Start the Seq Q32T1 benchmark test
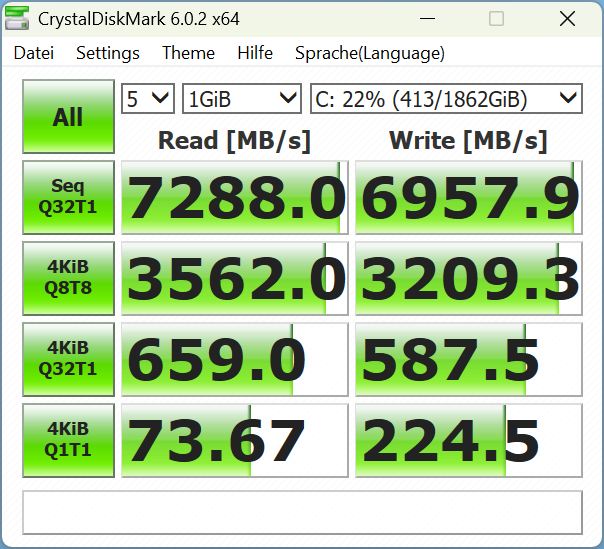604x549 pixels. point(68,197)
